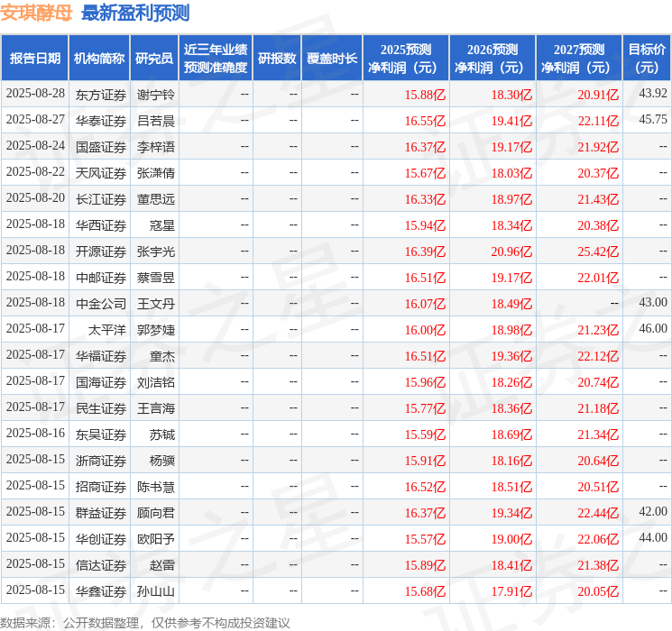Select the 东方证券 institution cell
672x631 pixels.
pyautogui.click(x=101, y=95)
